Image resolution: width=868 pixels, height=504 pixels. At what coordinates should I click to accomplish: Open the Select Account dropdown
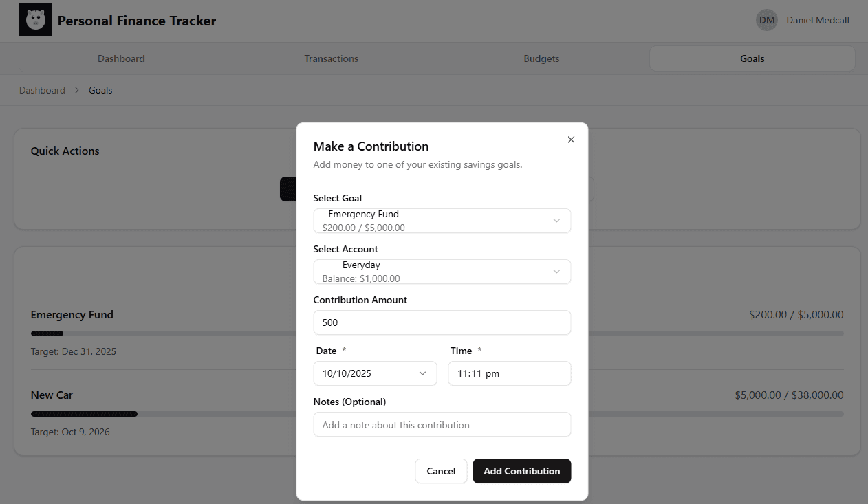[x=442, y=272]
